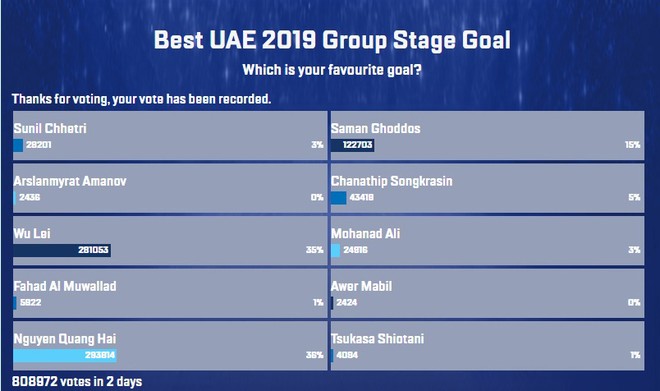Click Saman Ghoddos' 122703 vote bar
660x391 pixels.
[352, 145]
